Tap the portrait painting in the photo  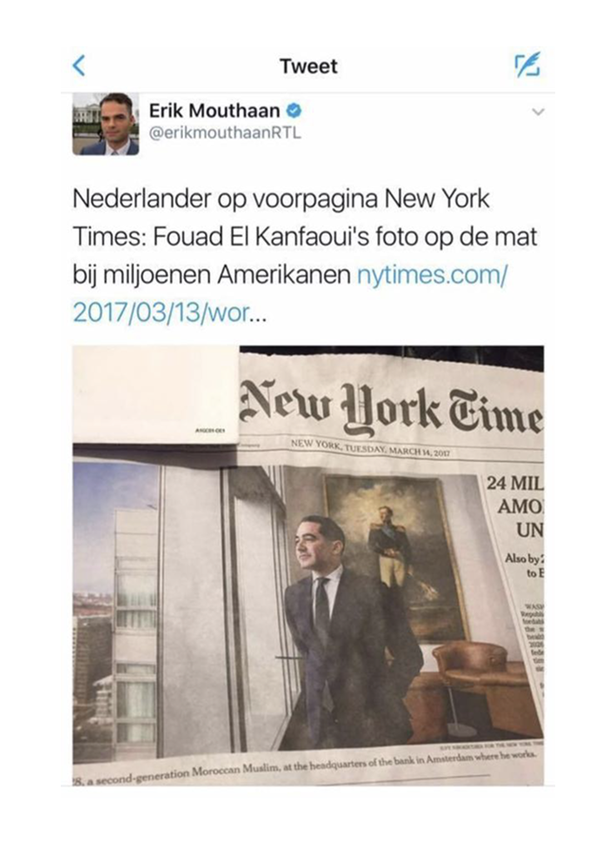click(x=396, y=558)
